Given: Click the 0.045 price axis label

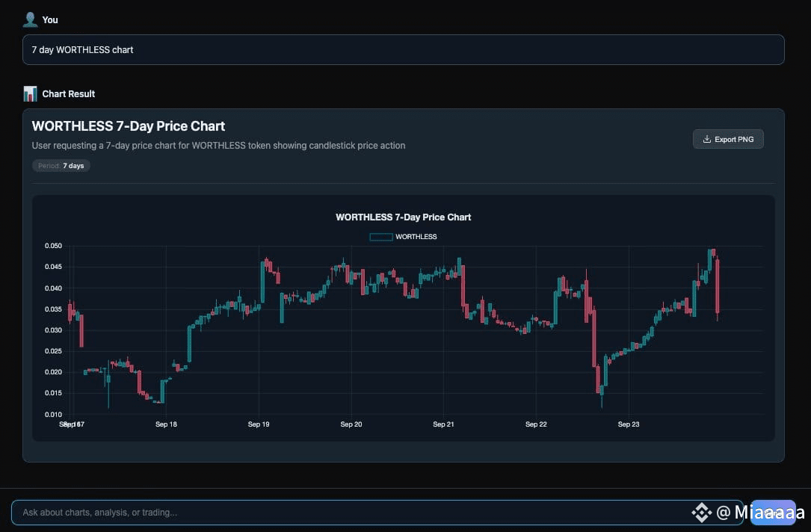Looking at the screenshot, I should [x=53, y=267].
